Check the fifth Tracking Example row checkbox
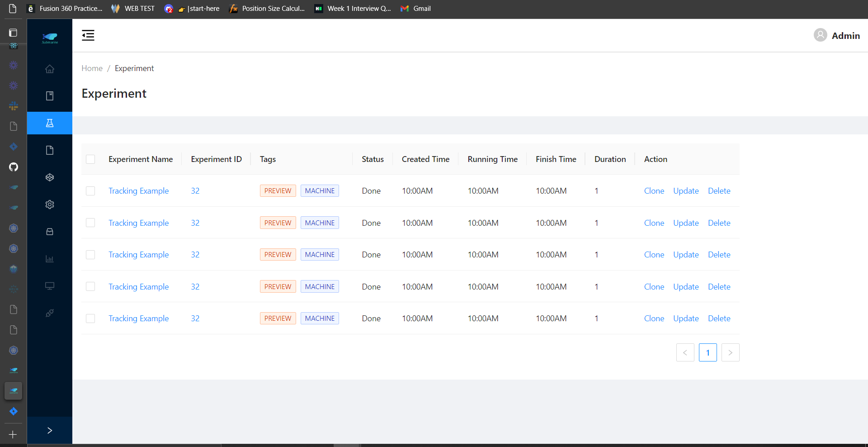 [x=90, y=319]
